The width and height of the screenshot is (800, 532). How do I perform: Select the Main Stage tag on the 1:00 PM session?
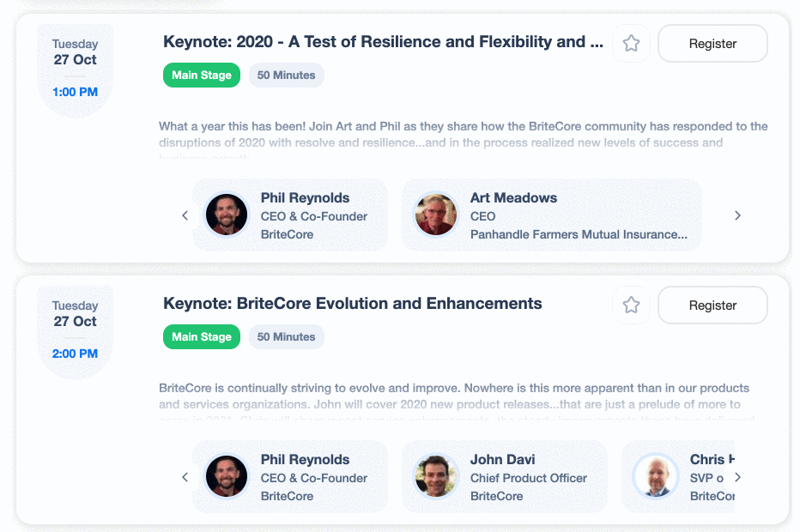click(x=202, y=75)
